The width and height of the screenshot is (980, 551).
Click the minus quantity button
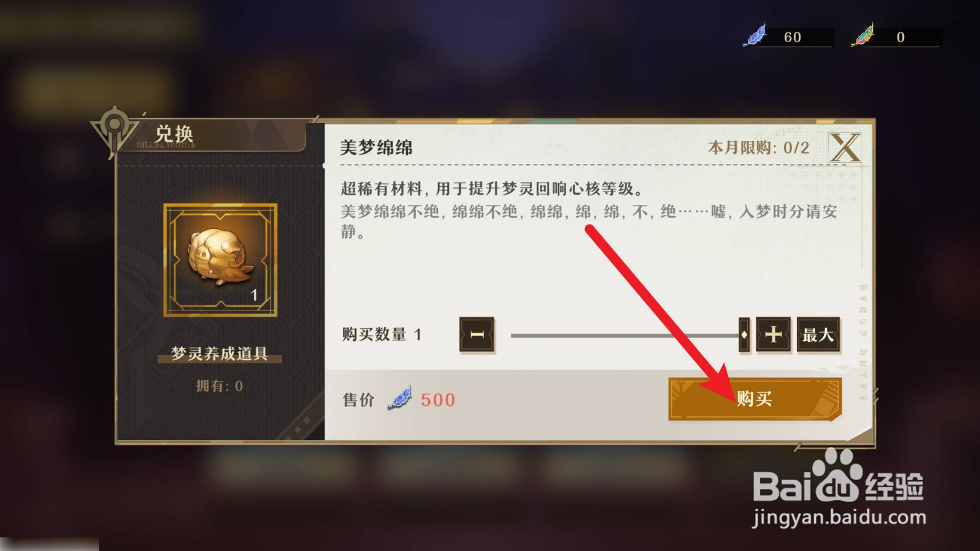coord(477,334)
